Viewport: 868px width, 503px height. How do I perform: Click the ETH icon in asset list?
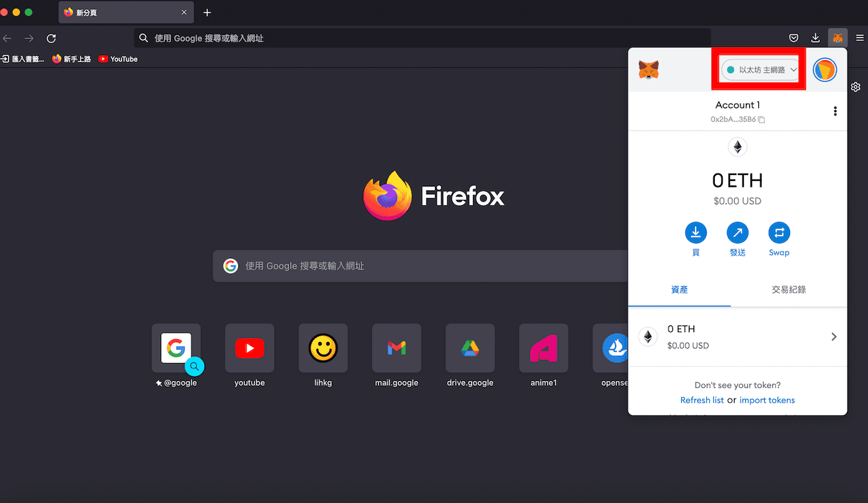648,337
